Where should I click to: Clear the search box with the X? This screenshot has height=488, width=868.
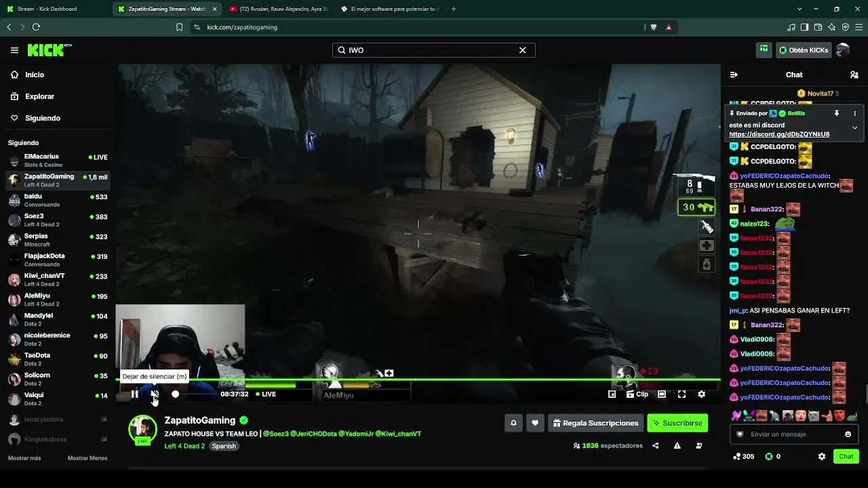(523, 50)
